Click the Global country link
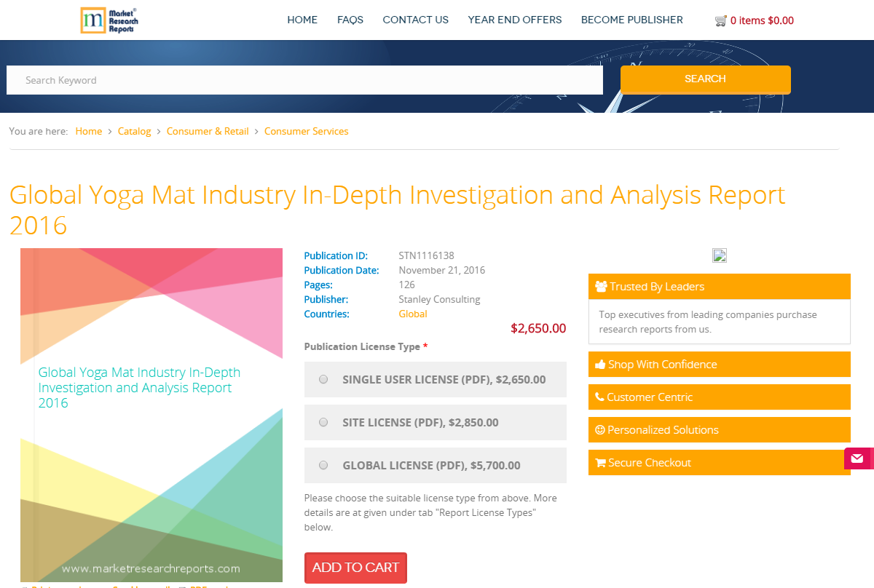 (x=412, y=314)
